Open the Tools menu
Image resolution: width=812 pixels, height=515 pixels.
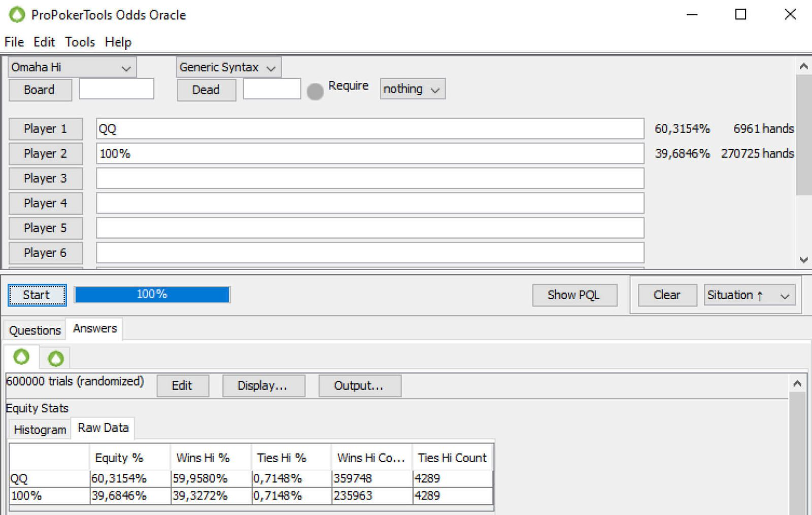point(80,42)
